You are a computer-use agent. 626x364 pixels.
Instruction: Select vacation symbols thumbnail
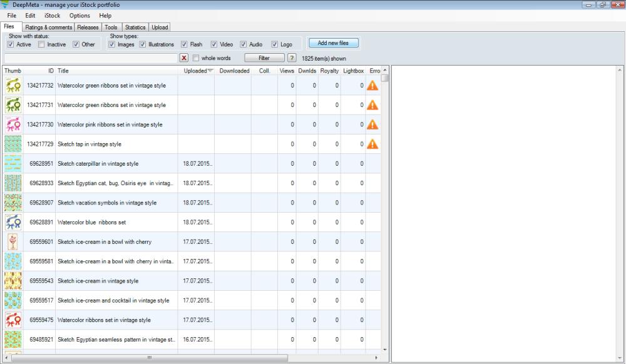pyautogui.click(x=13, y=203)
